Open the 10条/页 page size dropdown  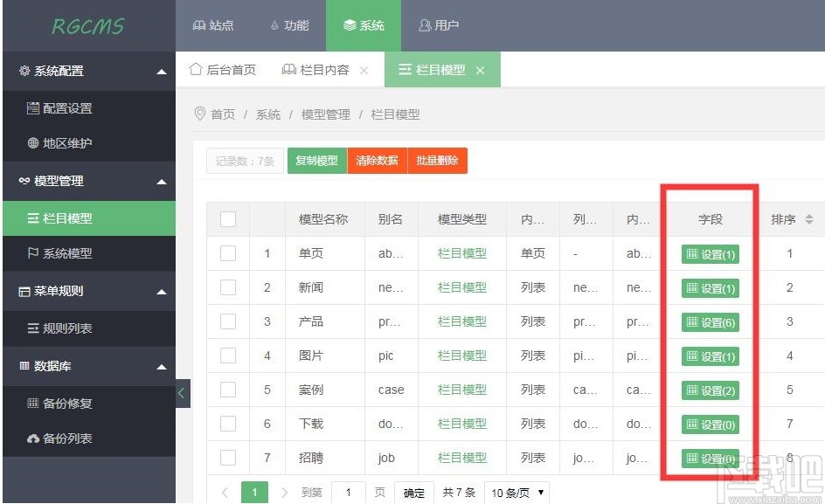[516, 492]
